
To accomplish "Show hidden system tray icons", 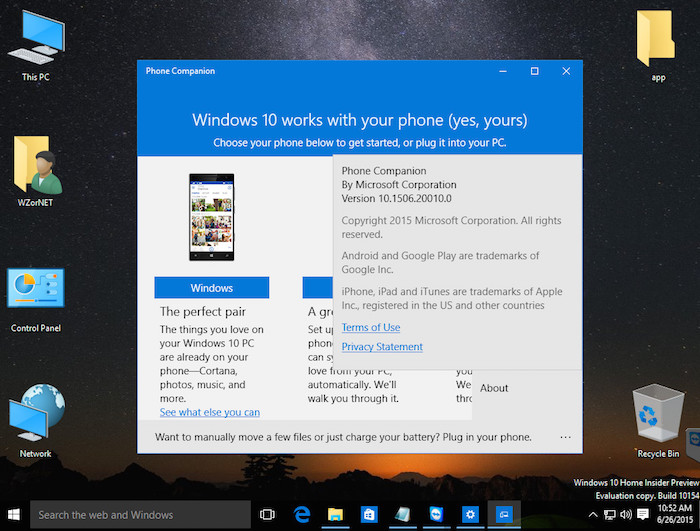I will pyautogui.click(x=593, y=515).
